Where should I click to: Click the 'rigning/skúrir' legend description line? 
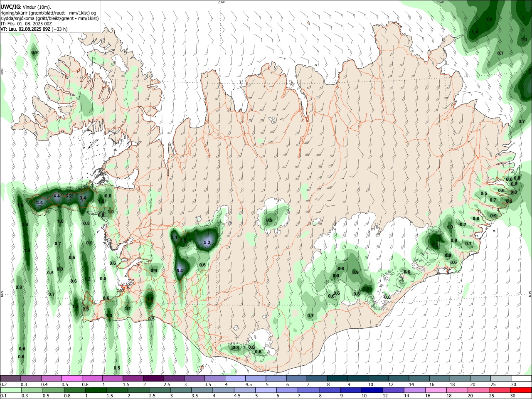48,13
